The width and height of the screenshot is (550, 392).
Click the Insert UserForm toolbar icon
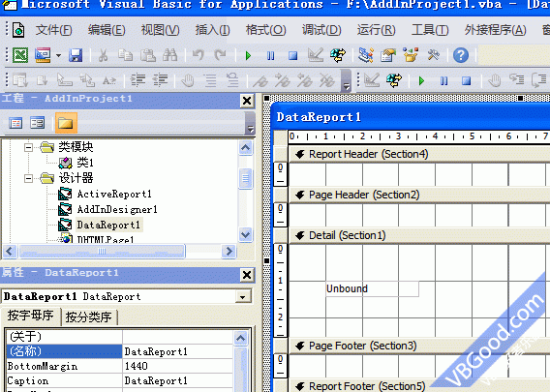(x=43, y=55)
